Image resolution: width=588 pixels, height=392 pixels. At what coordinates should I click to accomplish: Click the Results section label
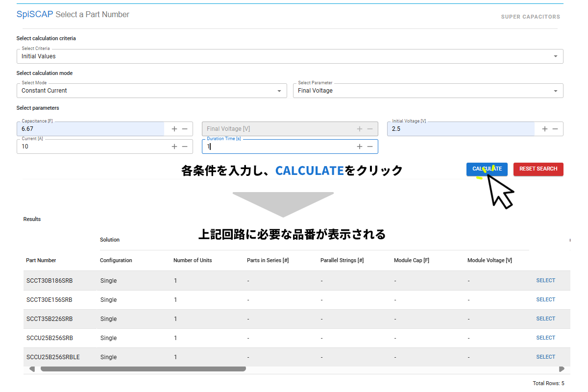[32, 219]
